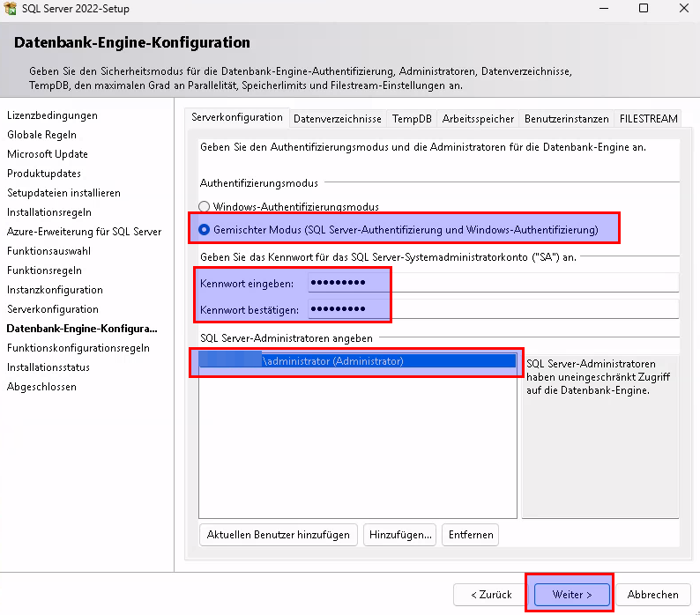700x615 pixels.
Task: Click the Entfernen button
Action: pos(470,534)
